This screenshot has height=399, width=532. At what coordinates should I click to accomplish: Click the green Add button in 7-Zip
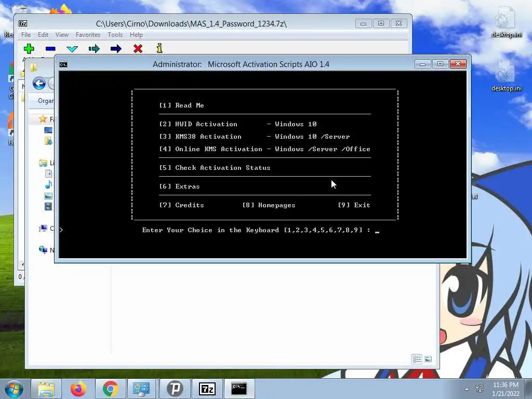pyautogui.click(x=29, y=49)
